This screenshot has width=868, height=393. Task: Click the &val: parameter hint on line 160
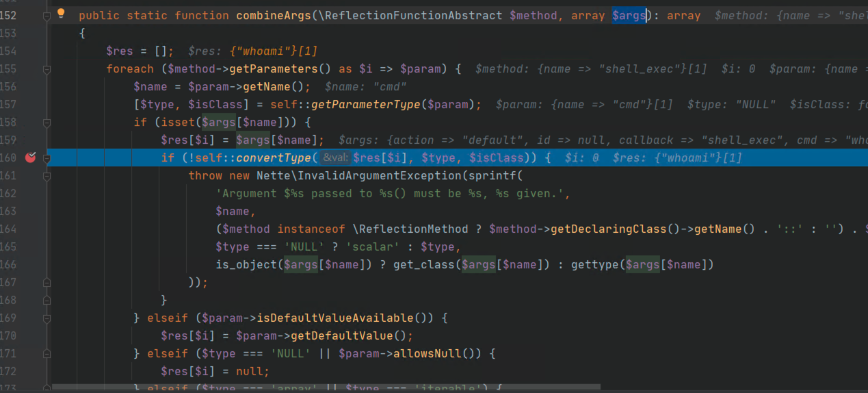[335, 158]
